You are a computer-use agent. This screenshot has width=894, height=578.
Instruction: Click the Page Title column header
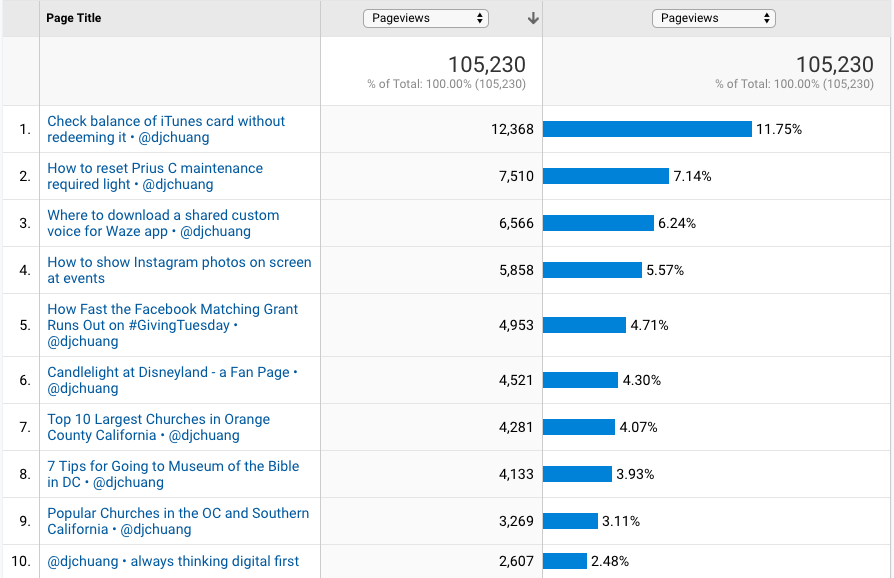point(74,18)
